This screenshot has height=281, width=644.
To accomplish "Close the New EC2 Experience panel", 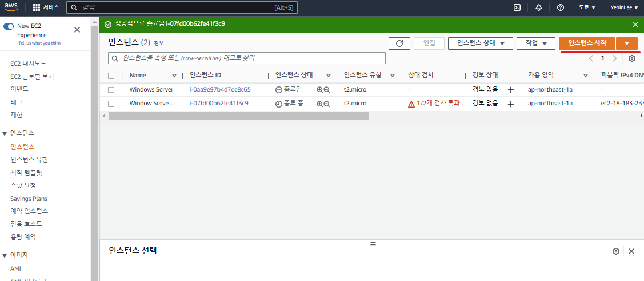I will coord(77,30).
